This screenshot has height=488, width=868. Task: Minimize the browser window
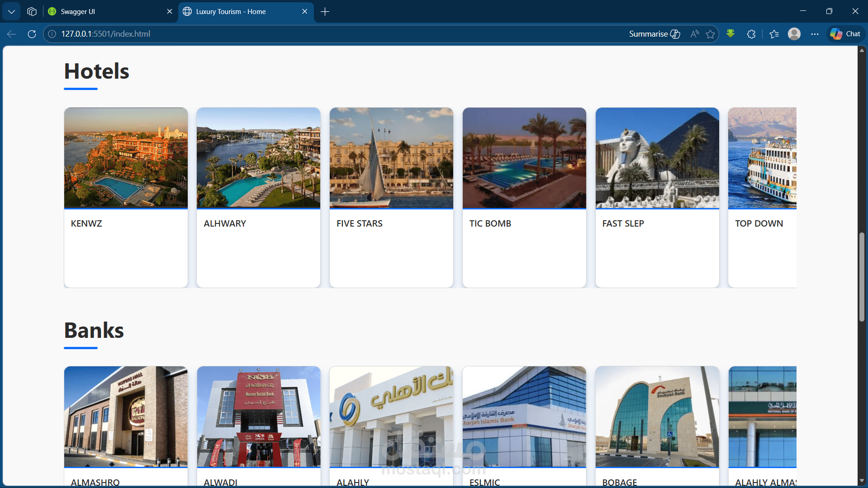click(803, 11)
